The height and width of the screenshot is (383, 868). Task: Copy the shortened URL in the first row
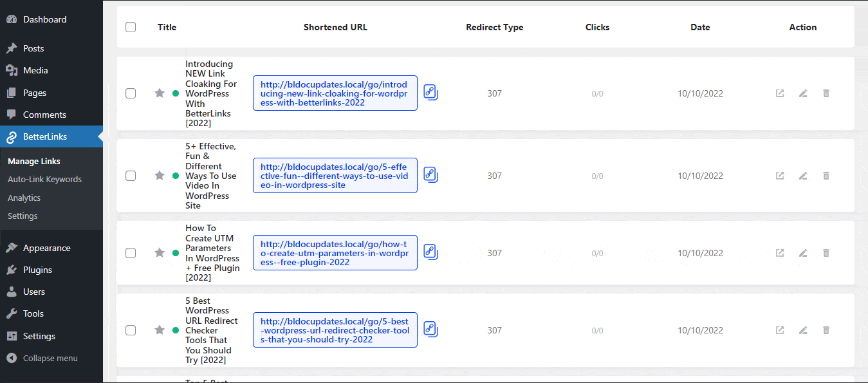(430, 92)
